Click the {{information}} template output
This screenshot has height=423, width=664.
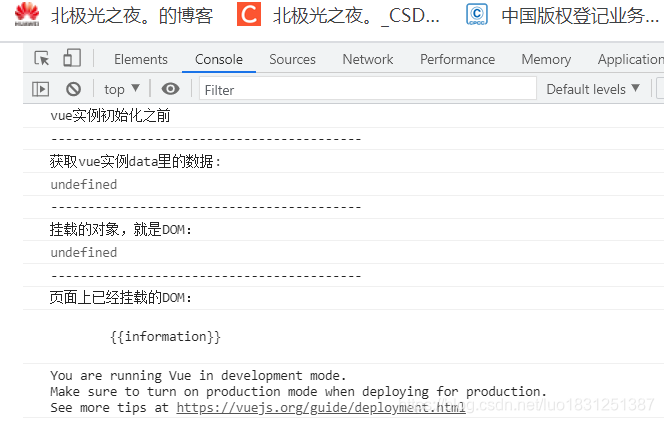[x=165, y=337]
